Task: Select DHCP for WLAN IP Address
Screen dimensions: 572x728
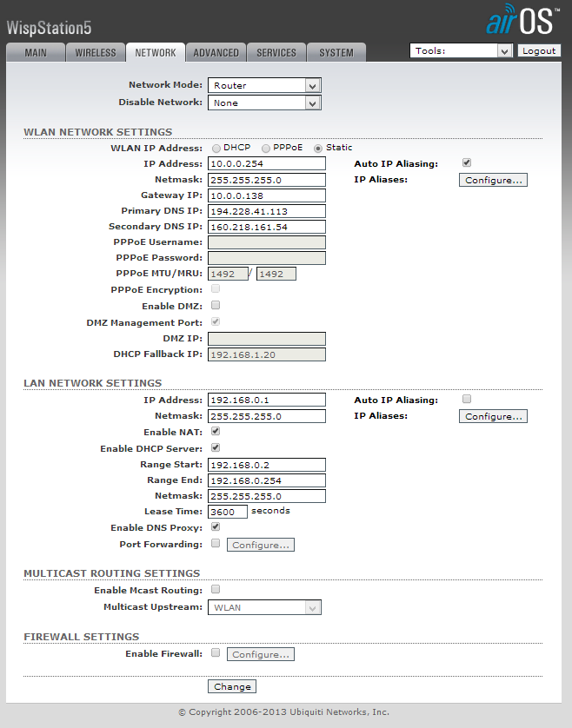Action: click(x=216, y=149)
